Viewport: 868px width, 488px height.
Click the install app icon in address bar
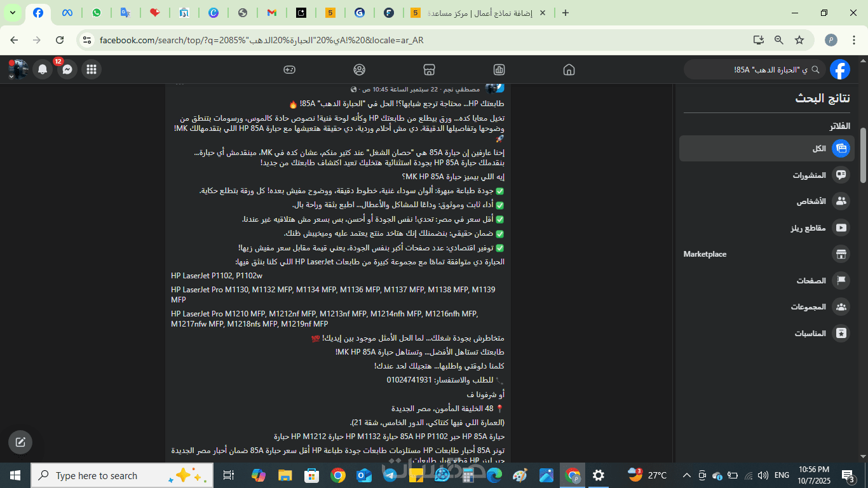(x=758, y=40)
